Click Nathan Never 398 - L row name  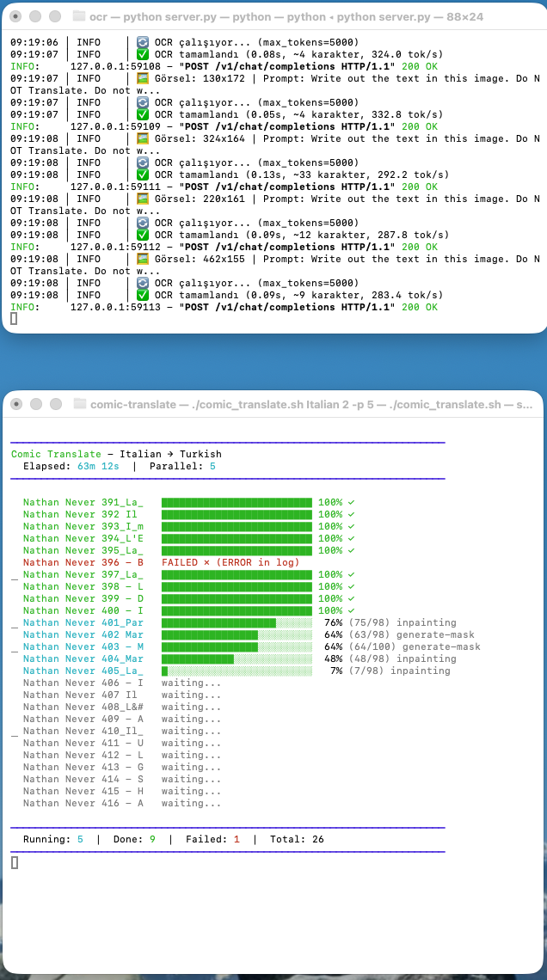click(83, 586)
